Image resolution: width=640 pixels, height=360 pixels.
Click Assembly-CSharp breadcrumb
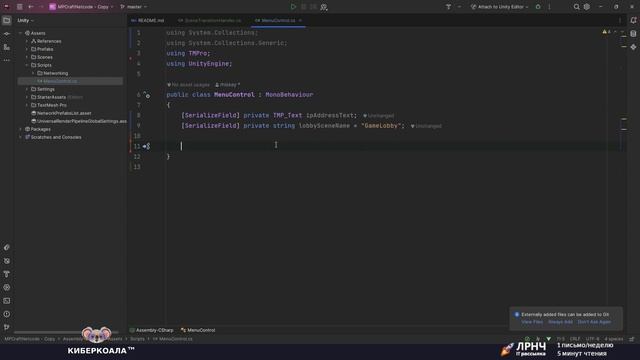coord(151,330)
